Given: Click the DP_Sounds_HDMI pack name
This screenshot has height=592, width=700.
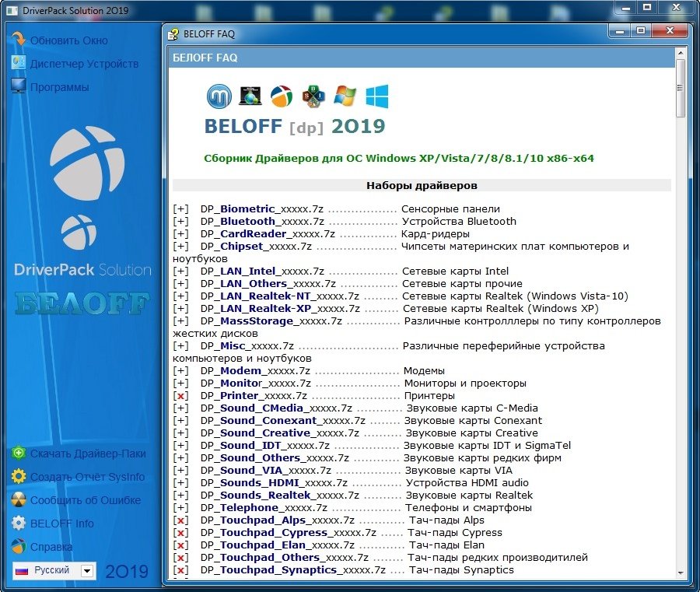Looking at the screenshot, I should [274, 483].
